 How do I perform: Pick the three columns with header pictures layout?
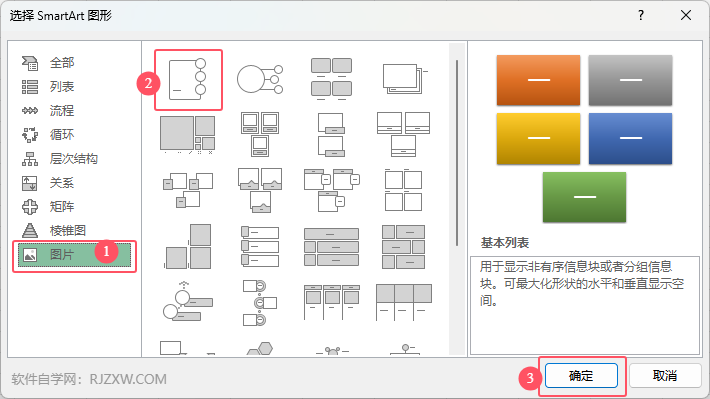[x=331, y=302]
